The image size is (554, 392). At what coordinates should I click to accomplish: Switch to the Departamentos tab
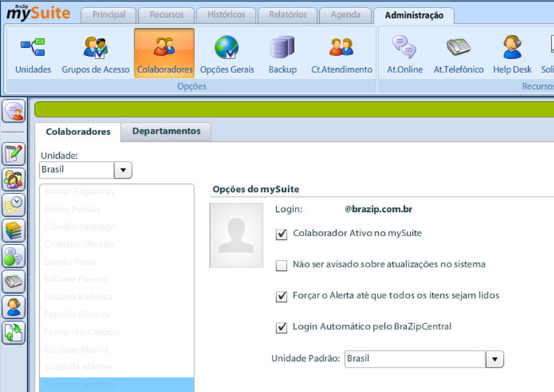(x=166, y=131)
